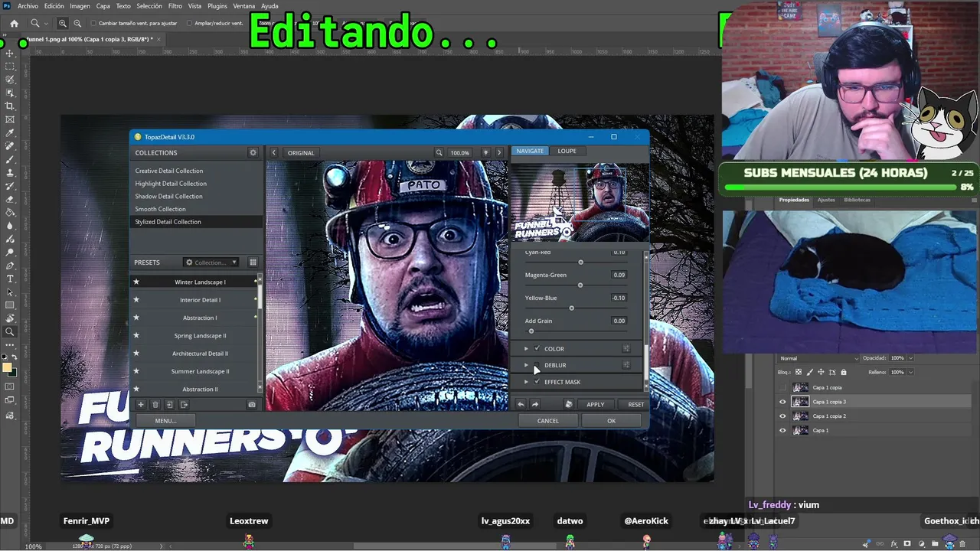
Task: Select the Clone Stamp tool
Action: click(10, 173)
